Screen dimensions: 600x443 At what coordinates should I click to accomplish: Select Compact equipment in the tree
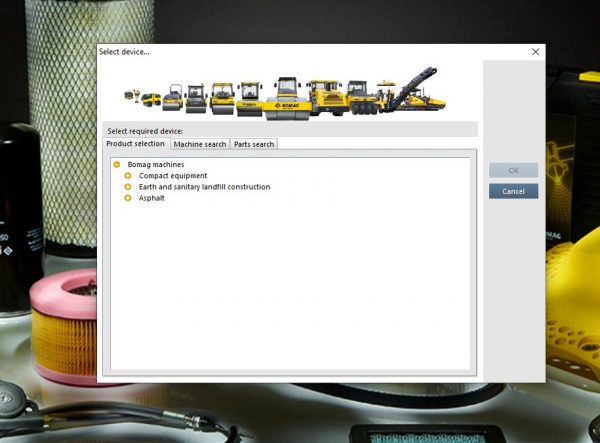pyautogui.click(x=173, y=176)
